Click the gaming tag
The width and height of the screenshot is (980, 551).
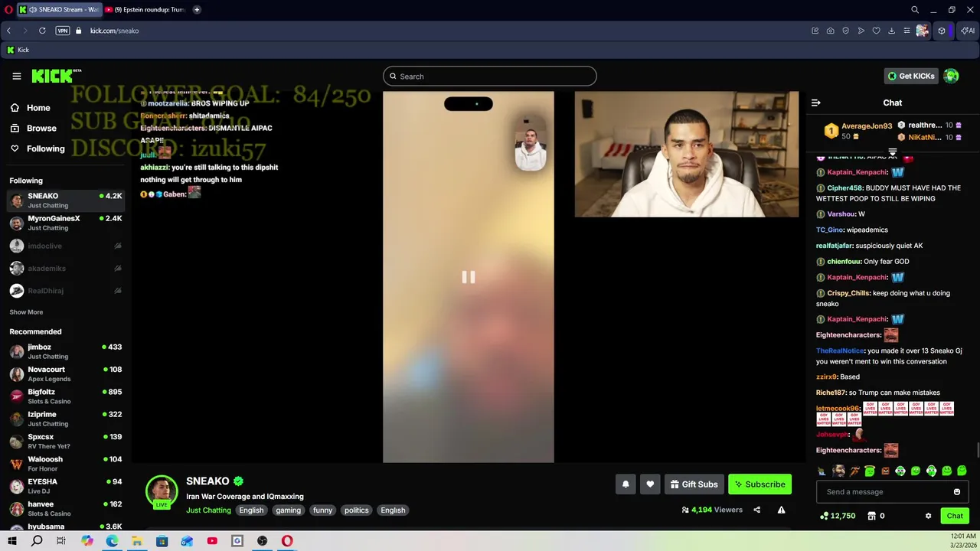pyautogui.click(x=289, y=510)
